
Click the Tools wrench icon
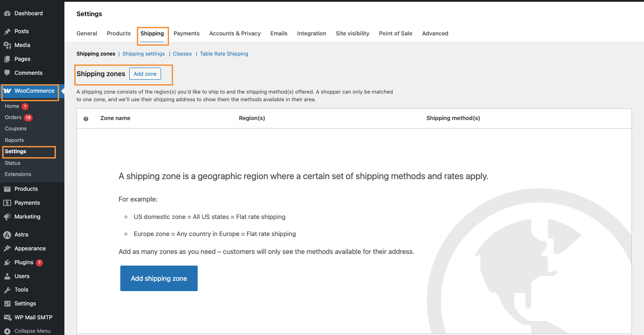(x=7, y=290)
